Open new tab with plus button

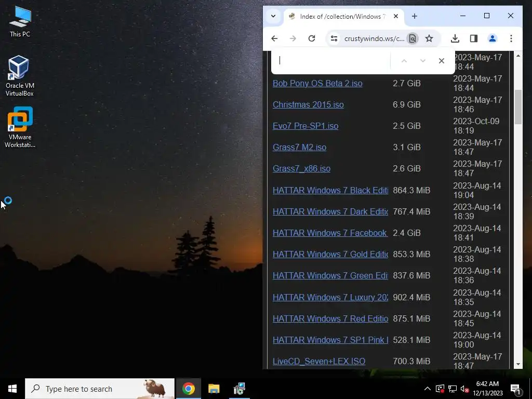[x=414, y=16]
